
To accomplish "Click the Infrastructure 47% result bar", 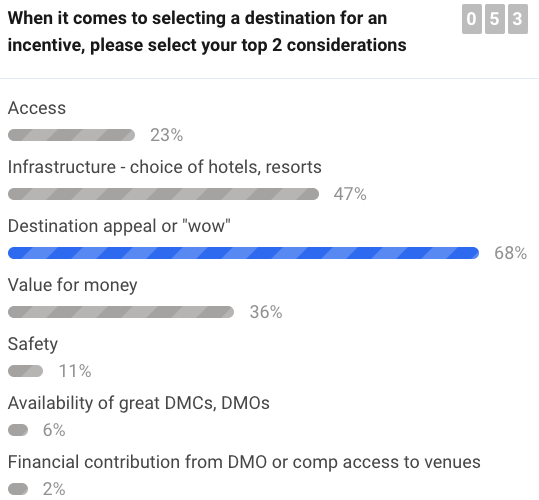I will (163, 194).
